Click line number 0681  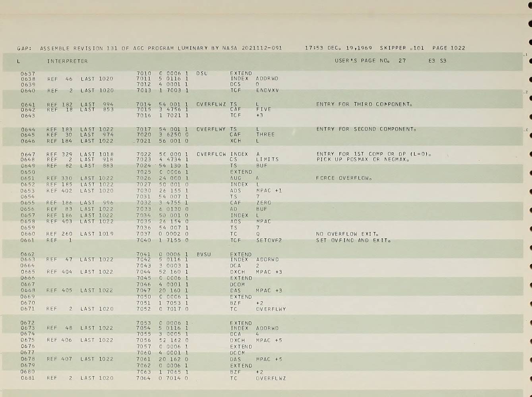click(28, 378)
